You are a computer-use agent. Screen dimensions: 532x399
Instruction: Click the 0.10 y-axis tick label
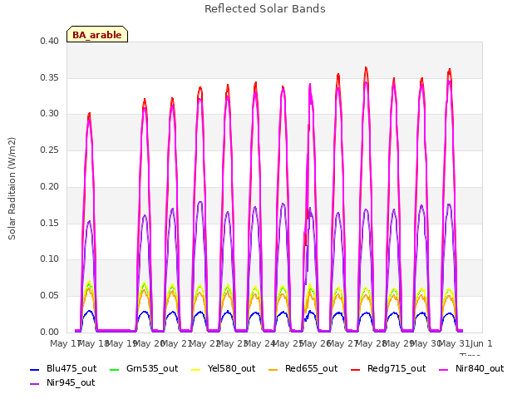pos(50,259)
